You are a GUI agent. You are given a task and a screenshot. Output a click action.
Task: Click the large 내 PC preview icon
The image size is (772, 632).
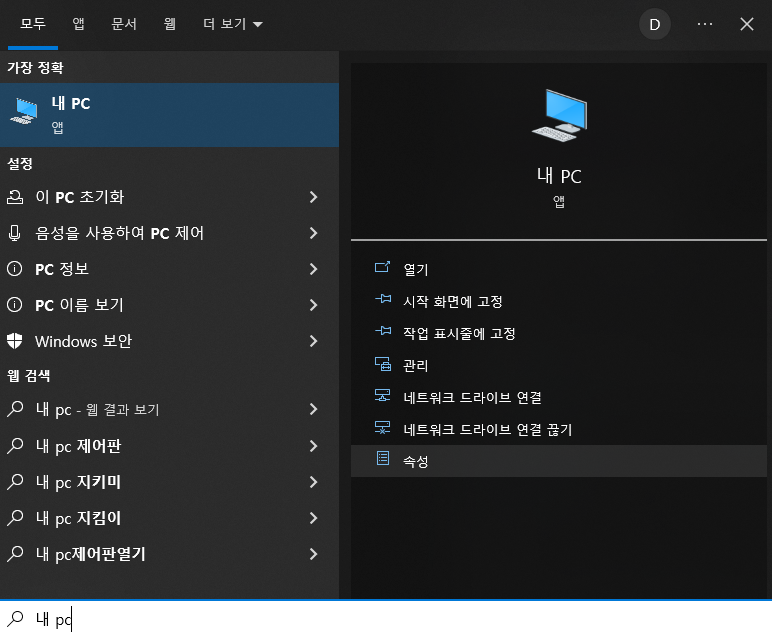point(559,115)
